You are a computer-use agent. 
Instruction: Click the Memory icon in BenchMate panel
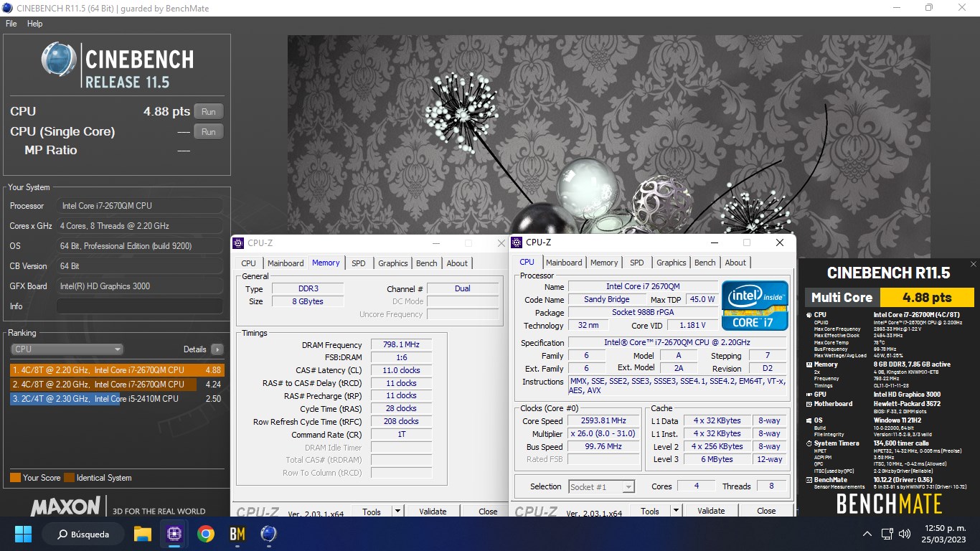click(x=808, y=364)
